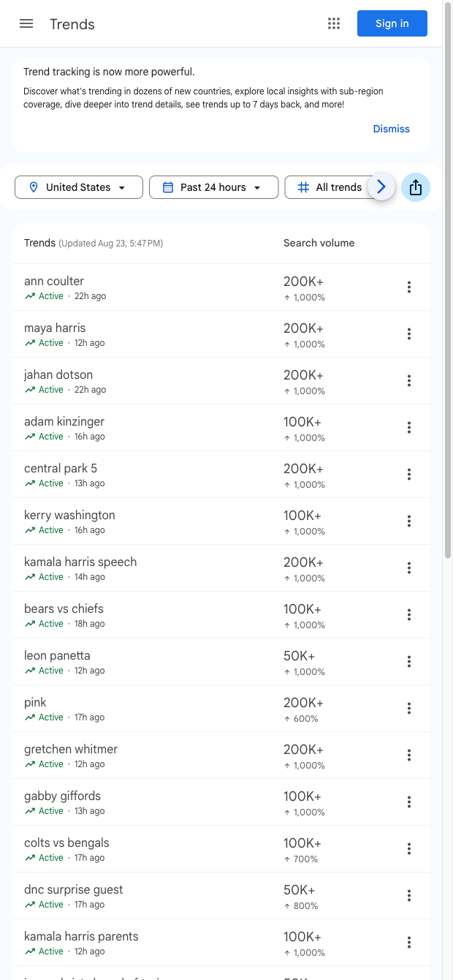453x980 pixels.
Task: Open the Google apps grid
Action: (334, 23)
